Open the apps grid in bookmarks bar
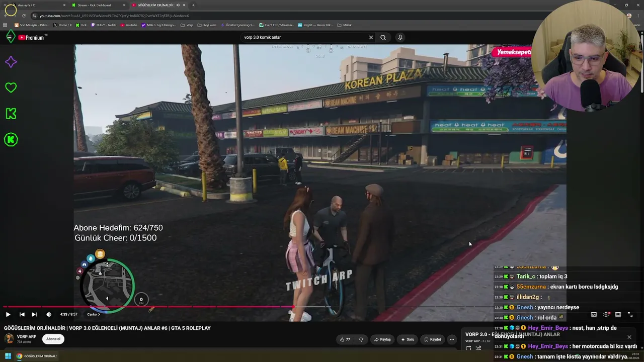644x362 pixels. [x=6, y=25]
